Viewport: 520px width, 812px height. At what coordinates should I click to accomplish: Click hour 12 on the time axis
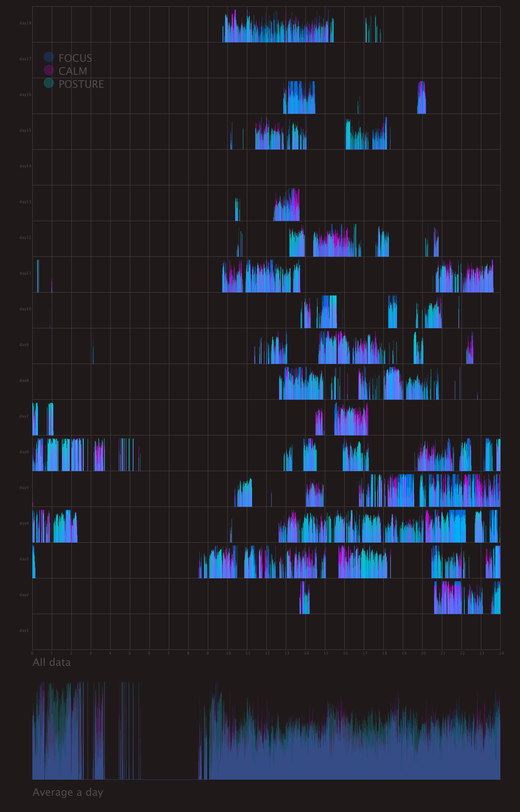(x=267, y=653)
